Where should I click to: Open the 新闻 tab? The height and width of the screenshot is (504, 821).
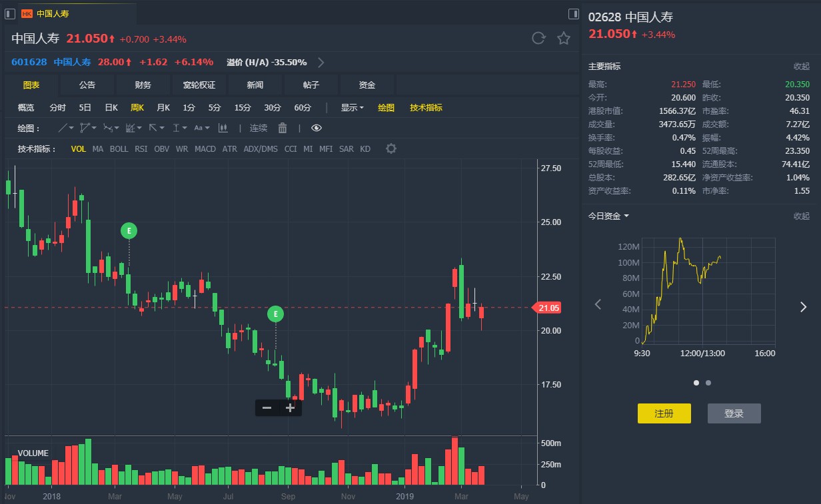click(x=255, y=85)
